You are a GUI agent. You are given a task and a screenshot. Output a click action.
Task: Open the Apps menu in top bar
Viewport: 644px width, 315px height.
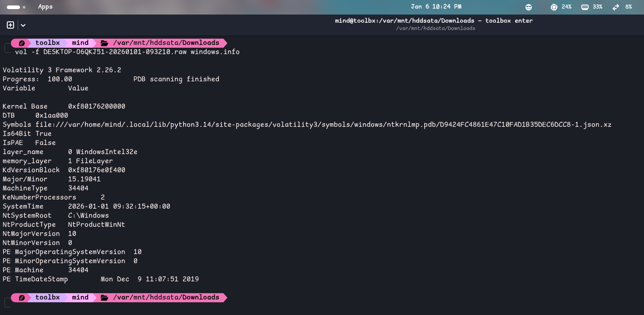coord(45,7)
